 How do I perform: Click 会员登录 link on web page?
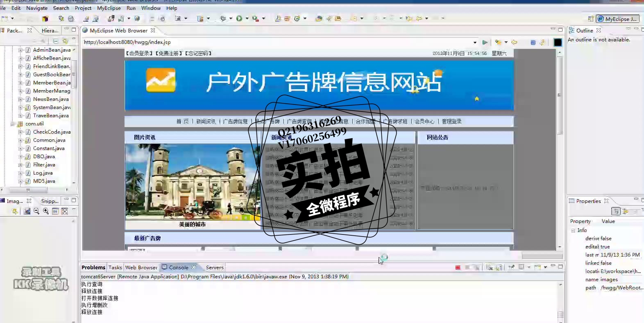tap(139, 53)
